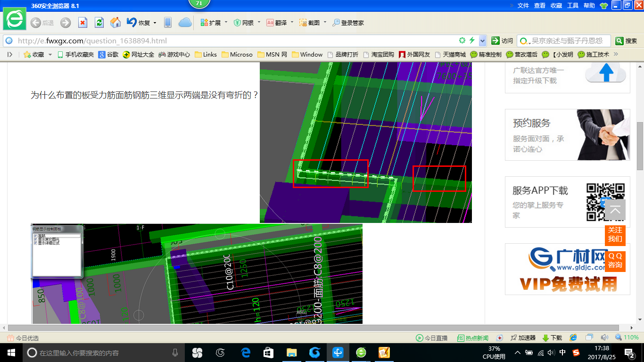Expand the address bar history dropdown
644x362 pixels.
coord(482,41)
